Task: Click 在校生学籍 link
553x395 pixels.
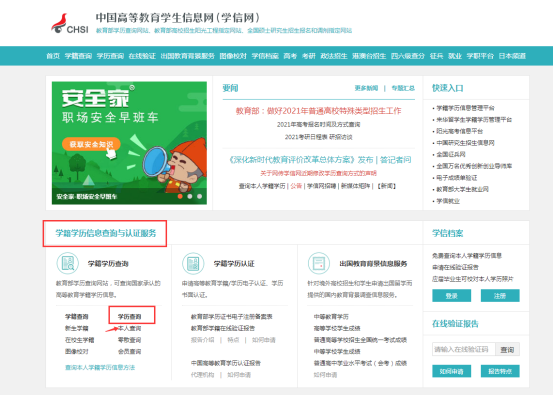Action: point(79,340)
